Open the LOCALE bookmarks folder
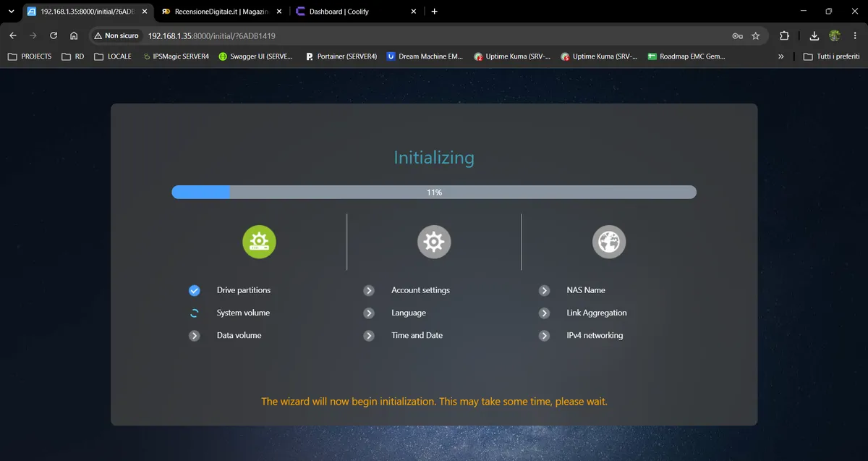Image resolution: width=868 pixels, height=461 pixels. click(113, 56)
